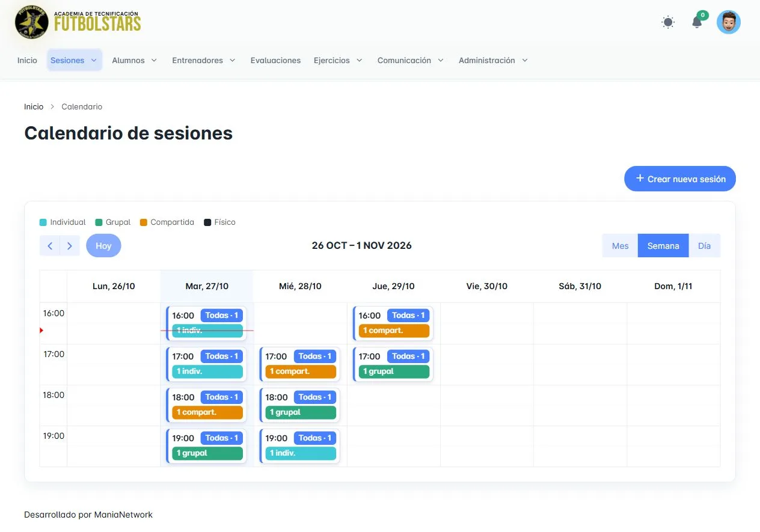Select the Vie, 30/10 column header

coord(487,286)
